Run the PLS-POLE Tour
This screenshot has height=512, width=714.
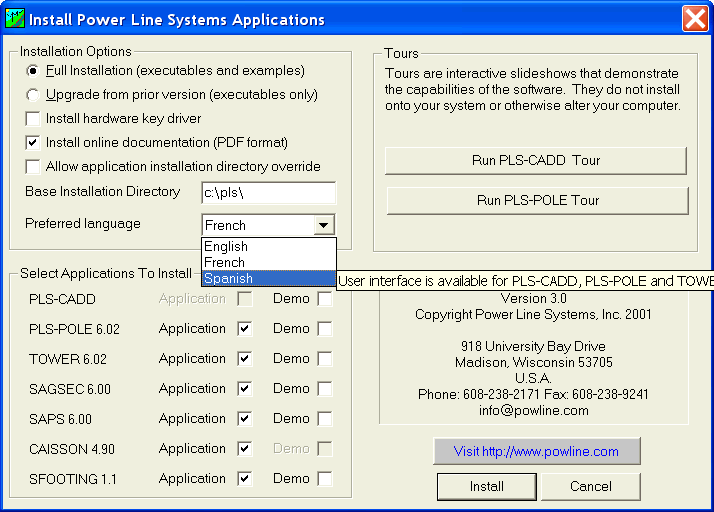[x=537, y=200]
